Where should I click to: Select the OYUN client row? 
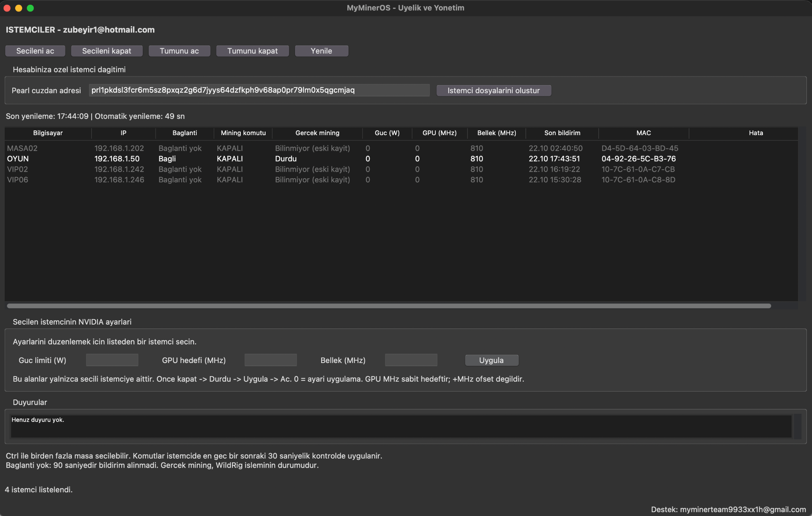[x=401, y=159]
